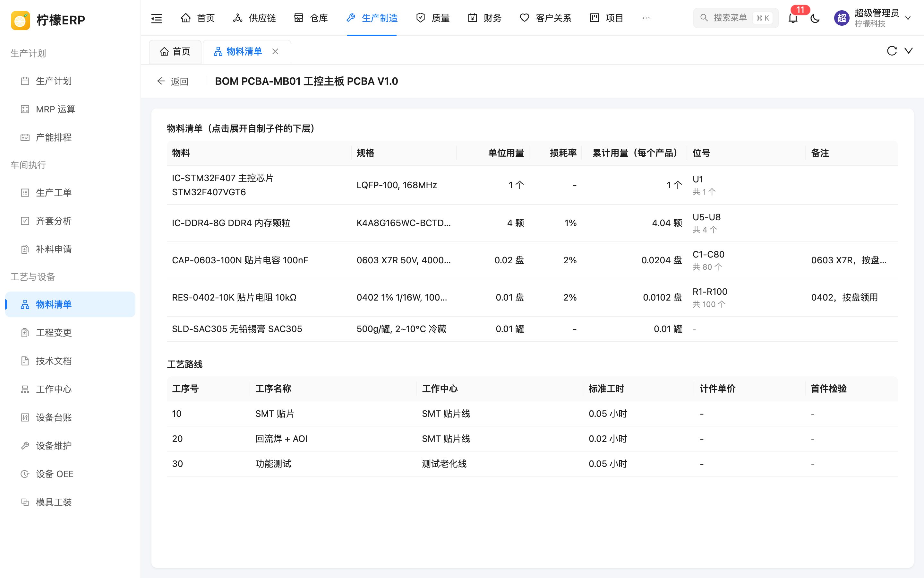Go to 工作中心 in the sidebar
924x578 pixels.
(x=70, y=389)
